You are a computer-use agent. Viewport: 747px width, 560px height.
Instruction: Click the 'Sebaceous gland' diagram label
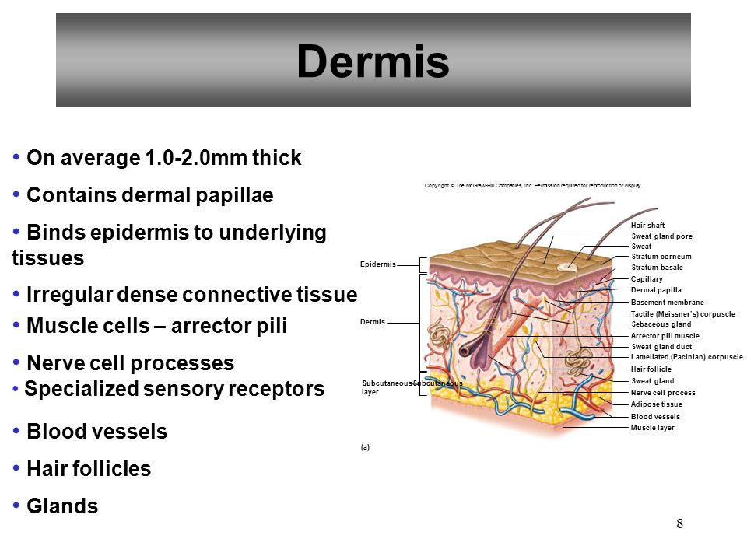point(661,324)
